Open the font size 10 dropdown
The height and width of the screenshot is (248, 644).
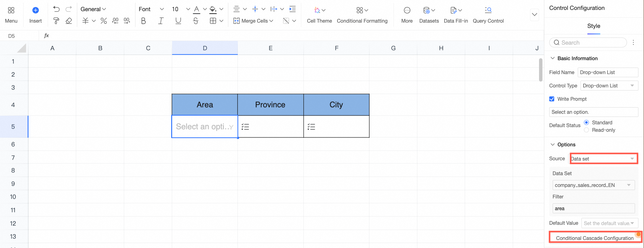181,9
